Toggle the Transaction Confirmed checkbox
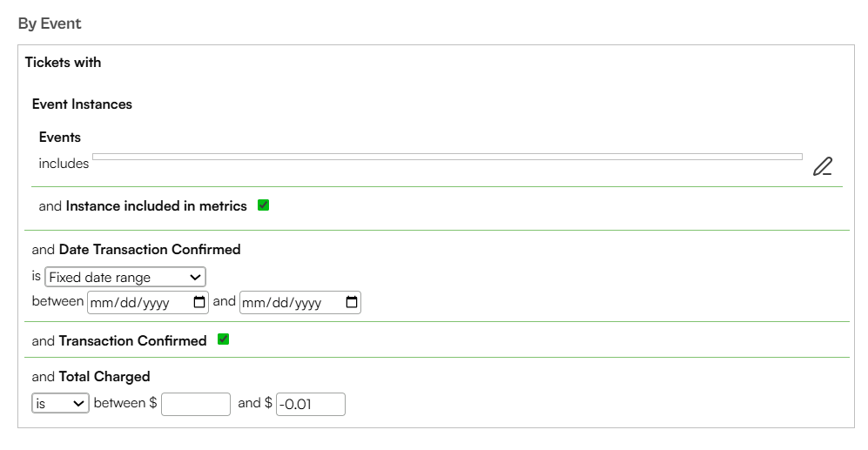Image resolution: width=868 pixels, height=450 pixels. [x=223, y=339]
